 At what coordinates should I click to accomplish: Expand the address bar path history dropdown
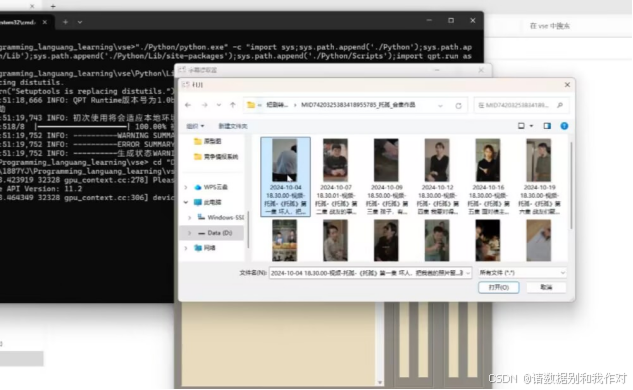[440, 106]
